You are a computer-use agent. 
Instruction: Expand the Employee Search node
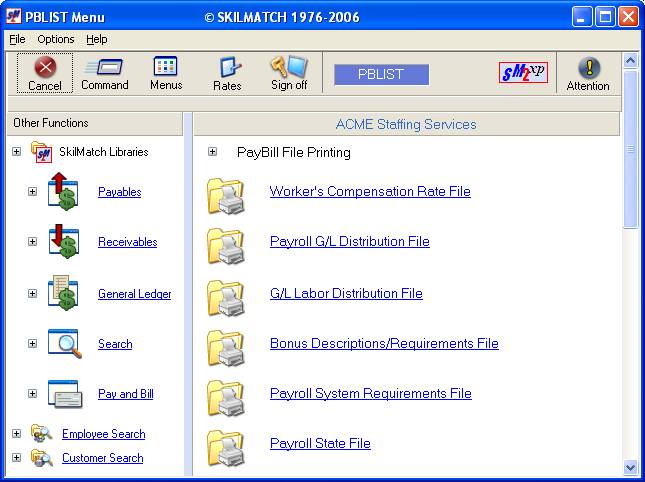[x=16, y=434]
